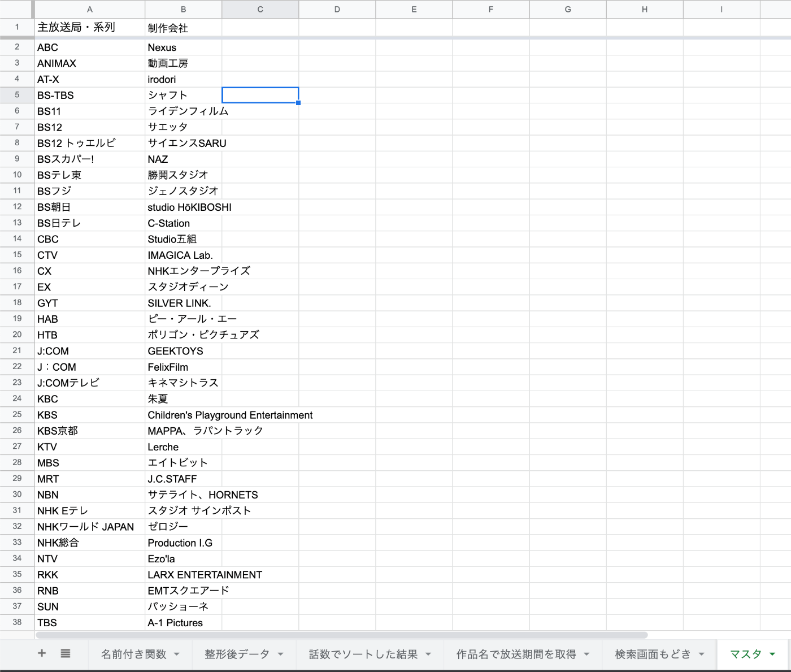Select the cell containing GYT
The image size is (791, 672).
pyautogui.click(x=90, y=303)
